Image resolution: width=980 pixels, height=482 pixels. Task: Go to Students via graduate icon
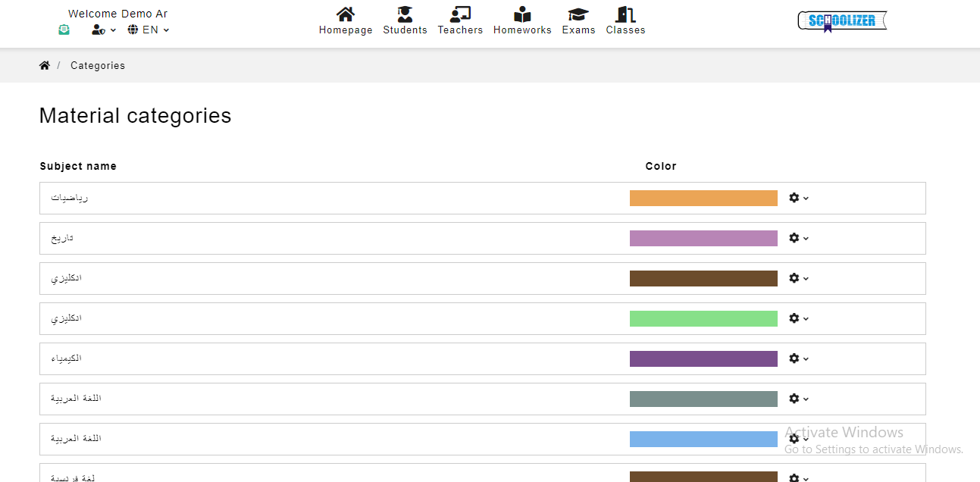pos(405,14)
